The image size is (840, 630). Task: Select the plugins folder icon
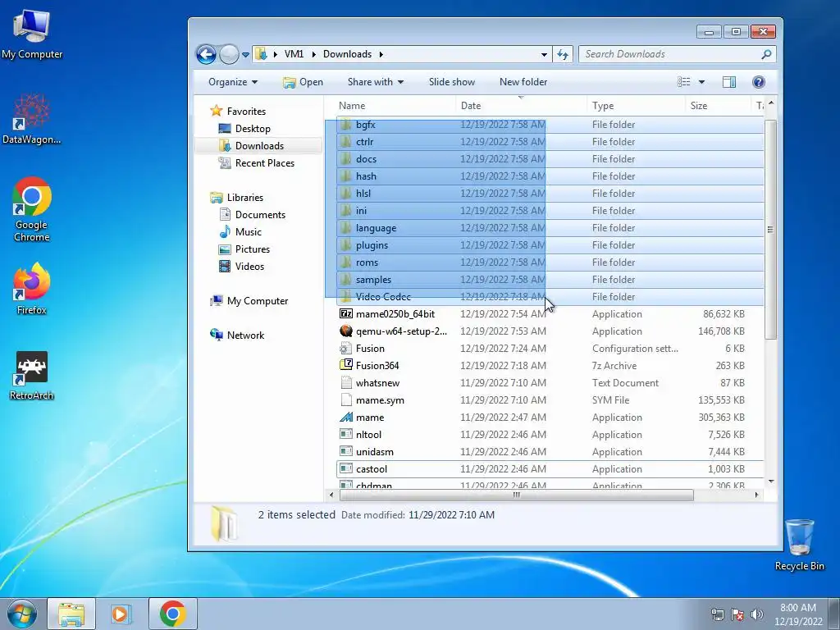346,245
